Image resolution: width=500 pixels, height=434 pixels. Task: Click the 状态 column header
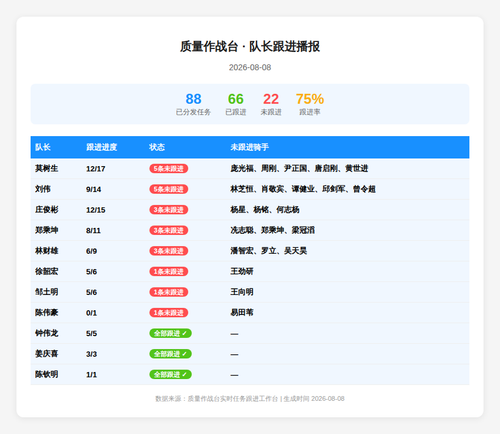157,147
